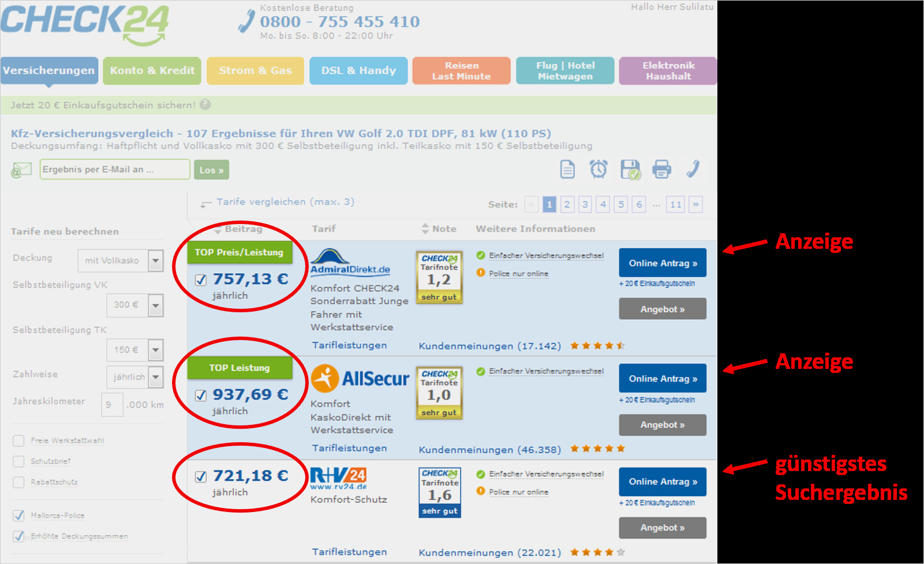Open Kundenmeinungen (22.021) link
The image size is (924, 564).
coord(490,552)
